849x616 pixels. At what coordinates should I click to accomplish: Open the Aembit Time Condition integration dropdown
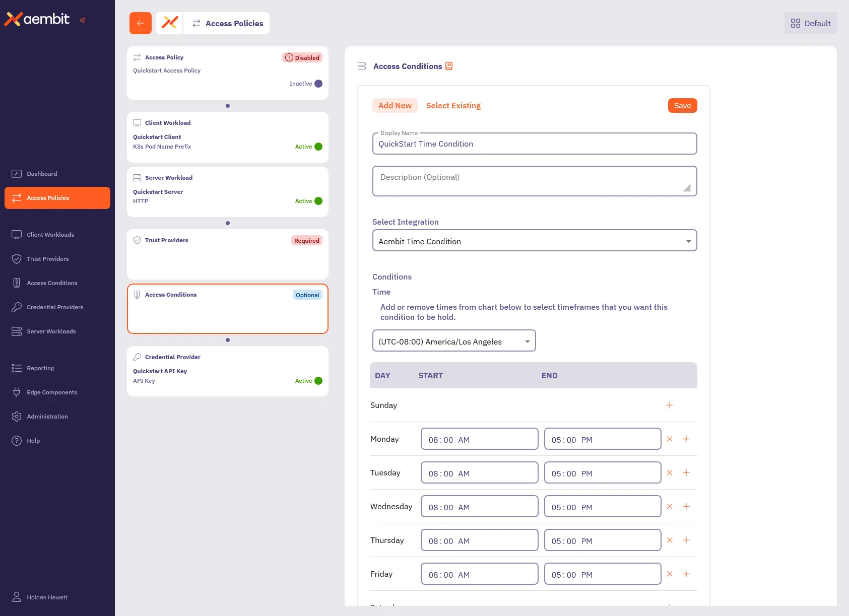534,240
